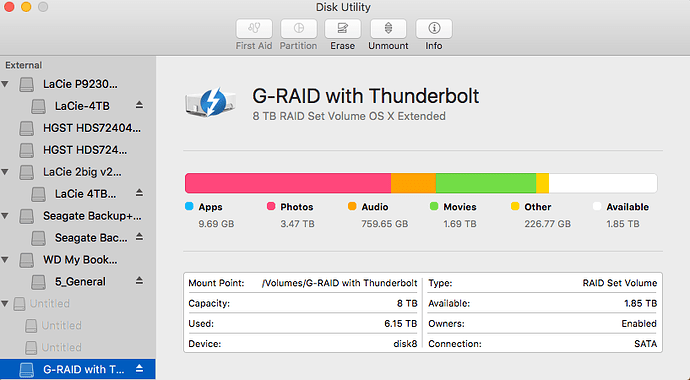Click the Partition toolbar icon

pyautogui.click(x=298, y=29)
